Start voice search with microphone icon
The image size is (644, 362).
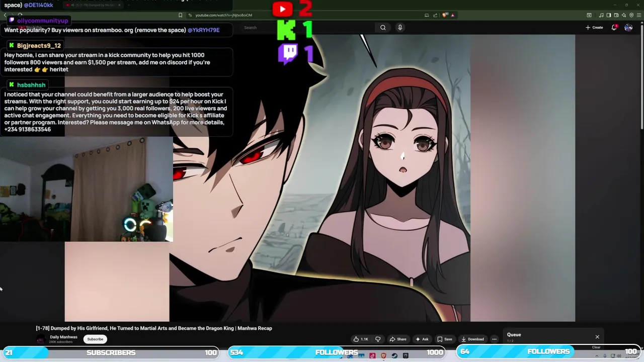(x=400, y=28)
